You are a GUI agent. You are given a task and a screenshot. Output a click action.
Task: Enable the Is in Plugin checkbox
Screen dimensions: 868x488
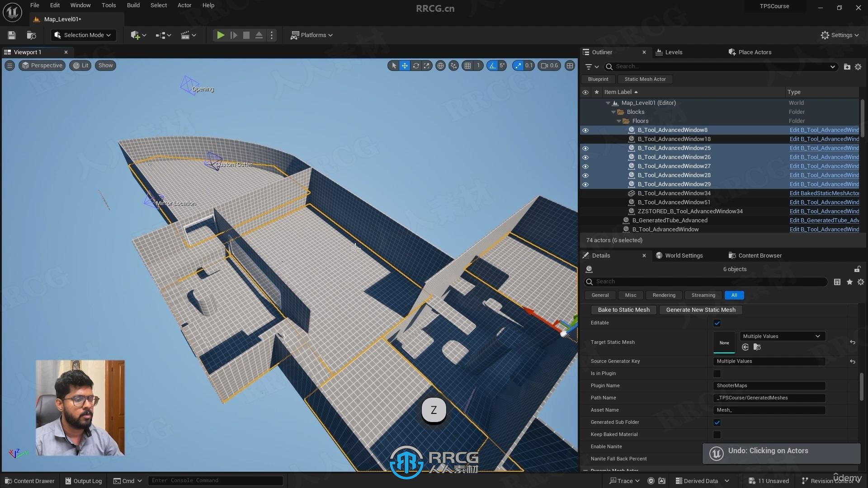pyautogui.click(x=717, y=374)
